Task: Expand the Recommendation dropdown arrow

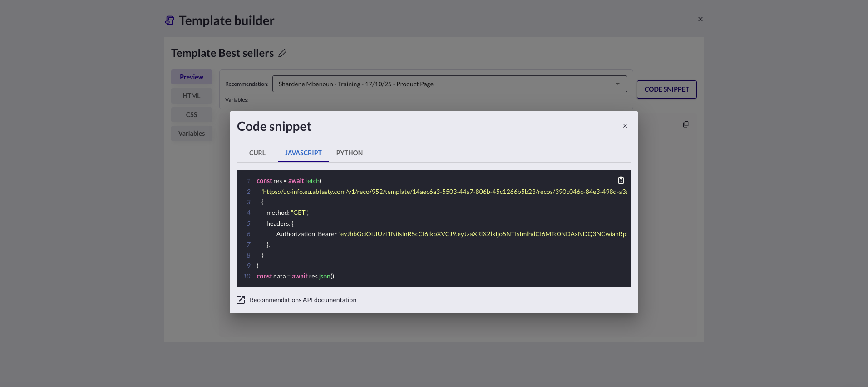Action: click(617, 84)
